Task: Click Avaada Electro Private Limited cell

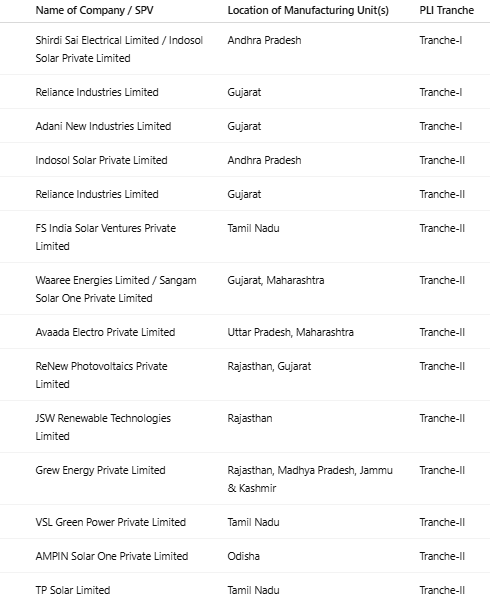Action: (105, 332)
